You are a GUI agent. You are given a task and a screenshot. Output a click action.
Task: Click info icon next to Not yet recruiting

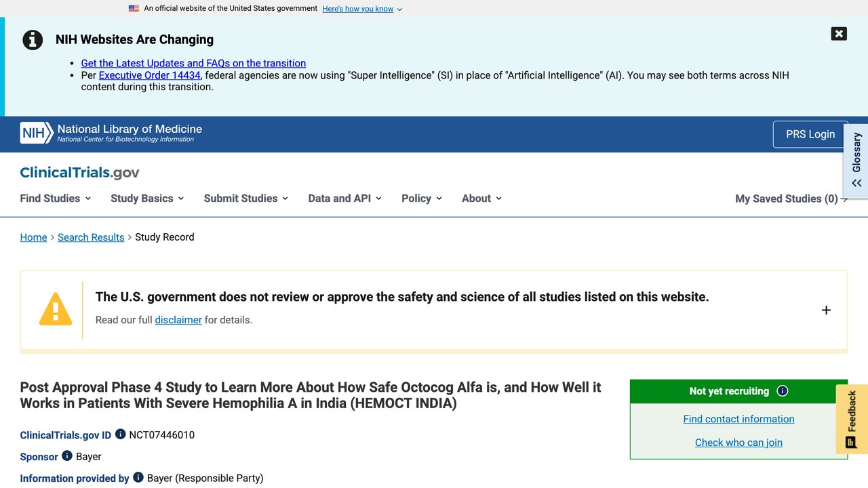(783, 391)
